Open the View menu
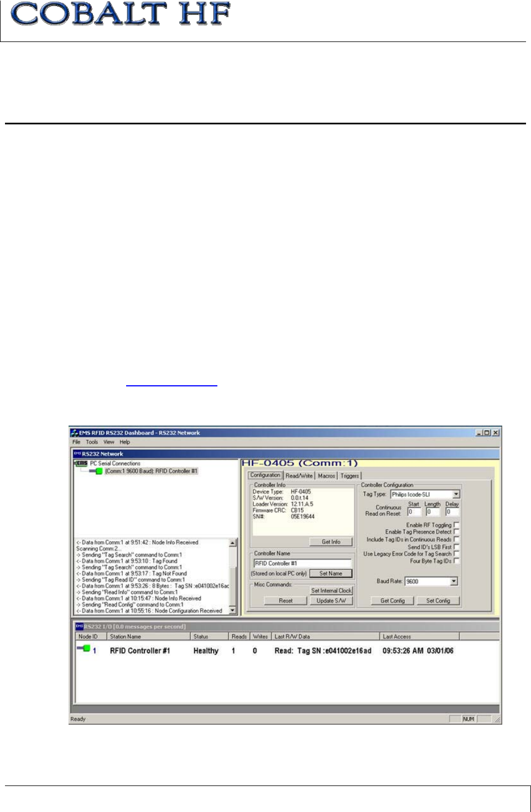The height and width of the screenshot is (812, 531). [109, 442]
